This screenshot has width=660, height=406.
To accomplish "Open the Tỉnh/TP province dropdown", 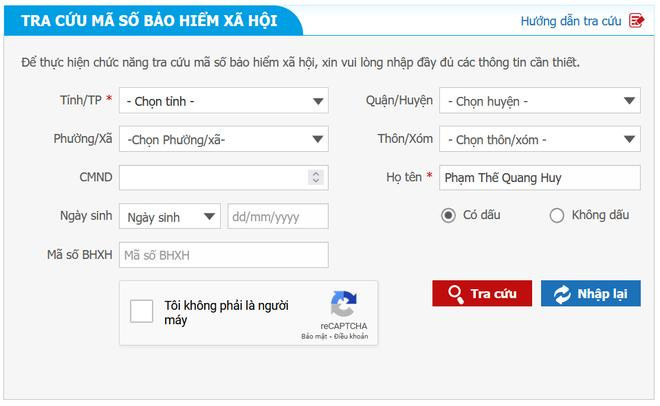I will (223, 101).
